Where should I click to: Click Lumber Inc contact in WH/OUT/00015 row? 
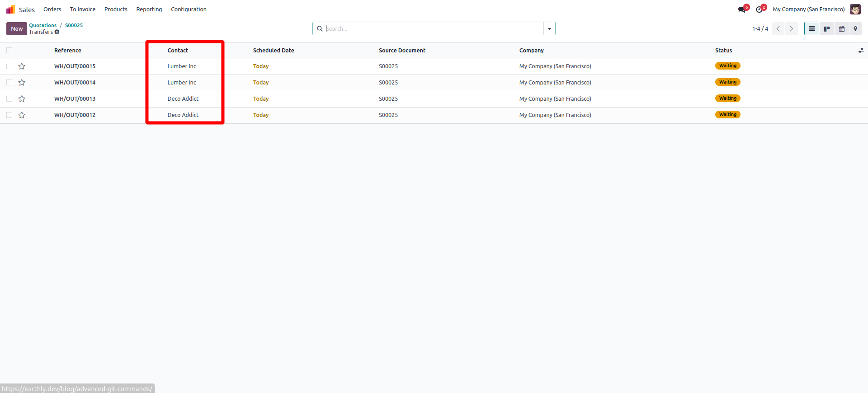click(x=182, y=66)
